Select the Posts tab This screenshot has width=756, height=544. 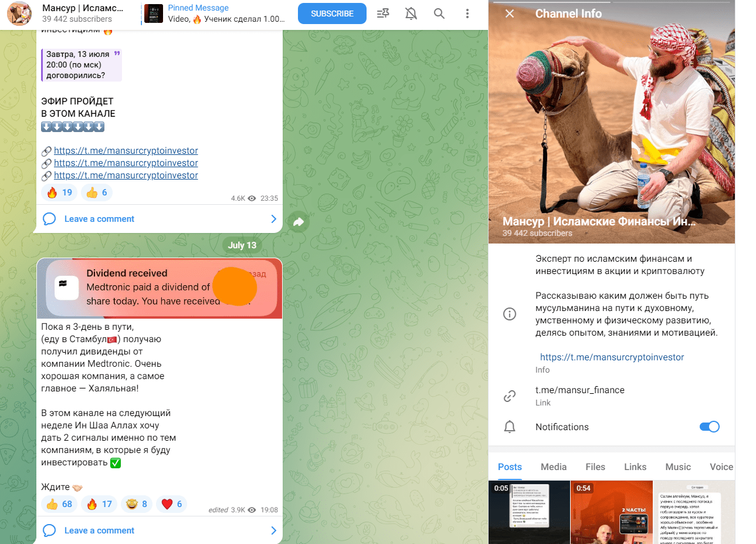click(510, 467)
